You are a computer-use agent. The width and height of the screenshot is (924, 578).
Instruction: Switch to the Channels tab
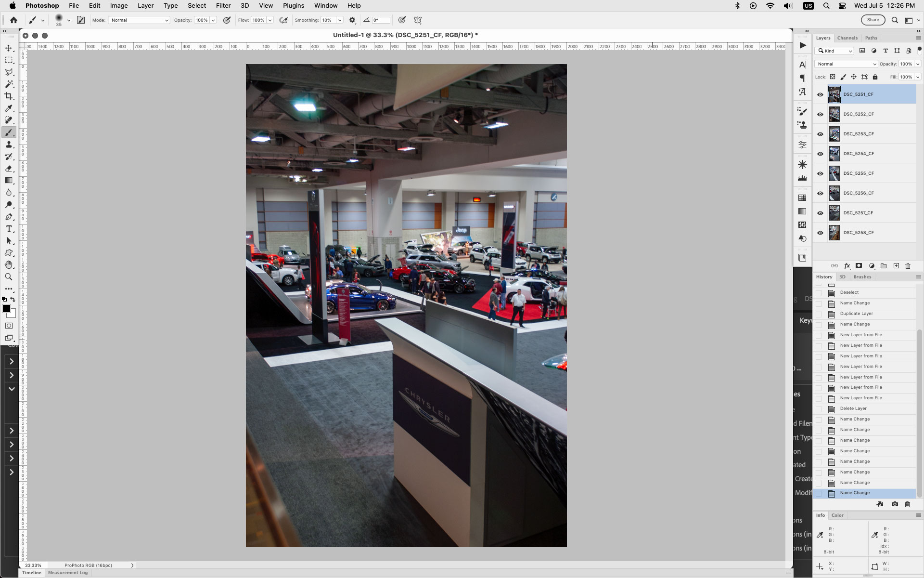(847, 38)
